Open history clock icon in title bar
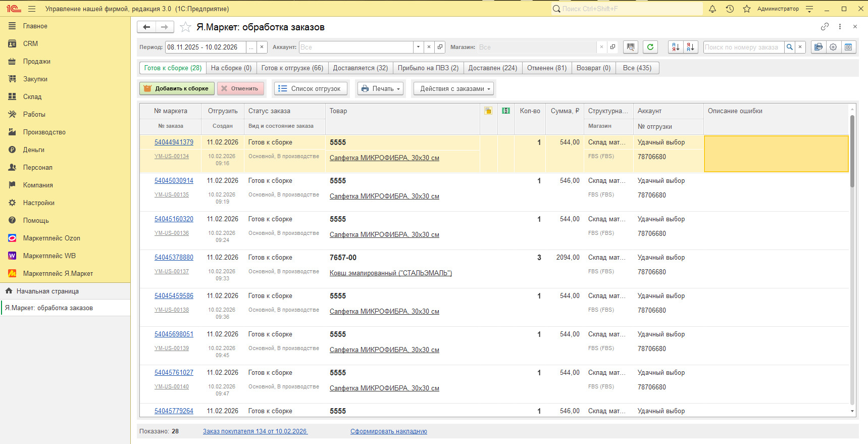The height and width of the screenshot is (444, 868). click(730, 9)
